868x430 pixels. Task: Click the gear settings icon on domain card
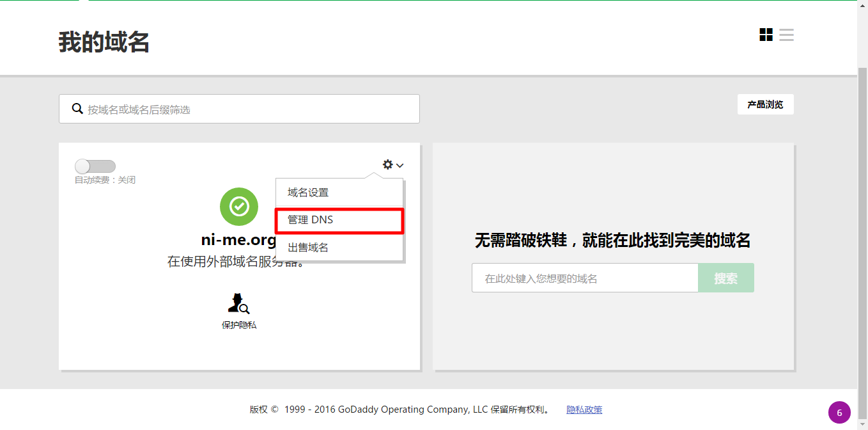(x=387, y=165)
